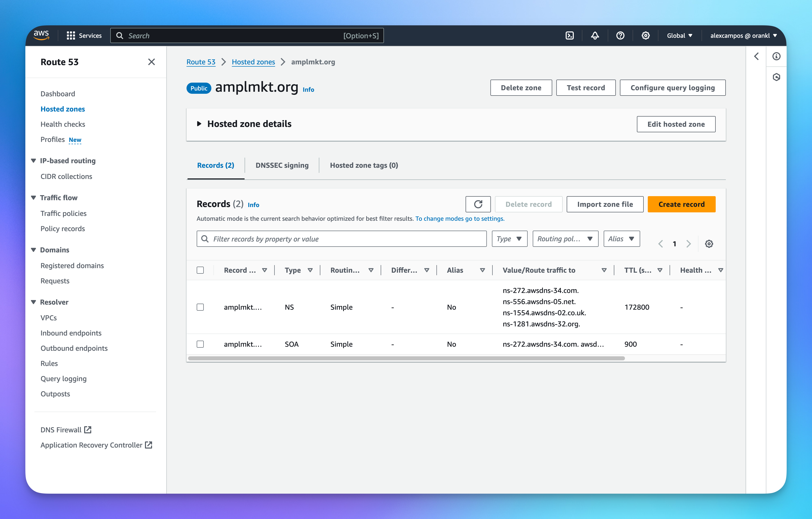The height and width of the screenshot is (519, 812).
Task: Click the Create record button
Action: click(681, 204)
